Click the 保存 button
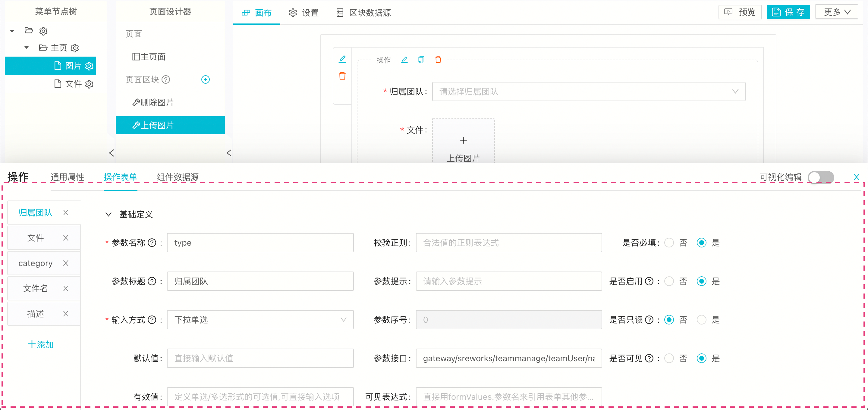Image resolution: width=868 pixels, height=410 pixels. 788,12
